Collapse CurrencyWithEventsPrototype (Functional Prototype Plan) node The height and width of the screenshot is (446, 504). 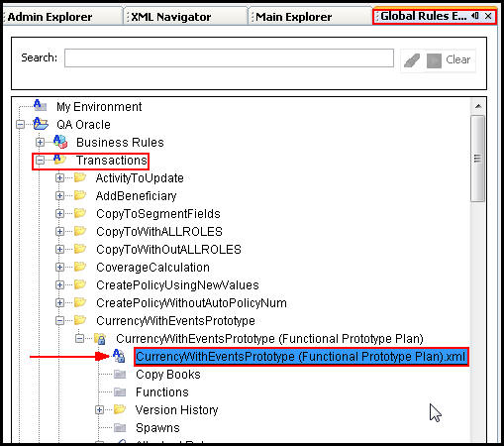tap(79, 339)
